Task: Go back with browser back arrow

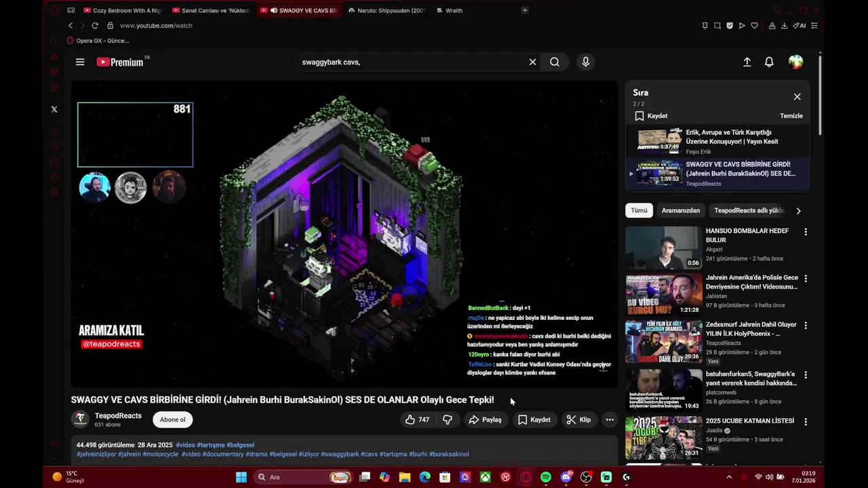Action: point(71,26)
